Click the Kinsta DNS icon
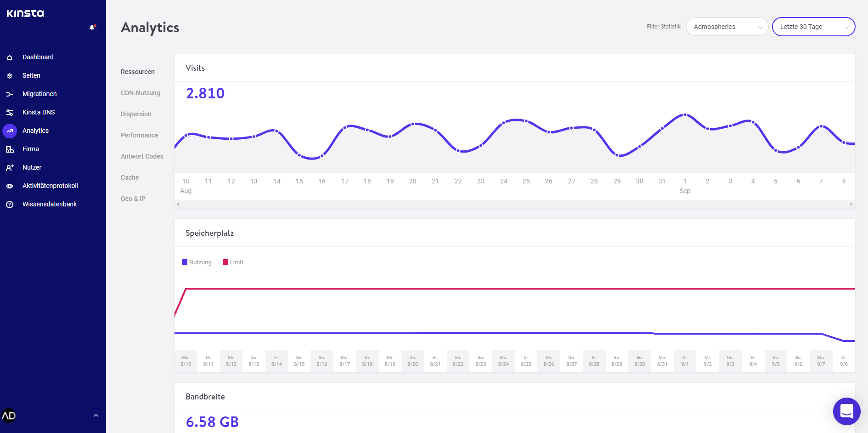Screen dimensions: 868x433 click(10, 113)
